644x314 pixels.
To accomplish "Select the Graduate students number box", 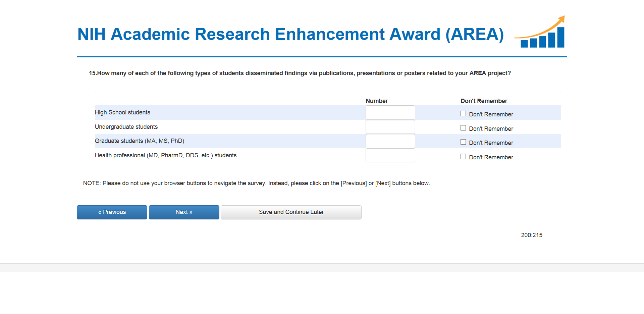I will point(390,141).
